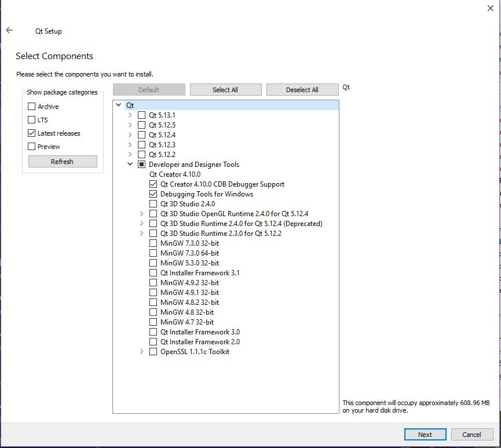The width and height of the screenshot is (501, 448).
Task: Select the Qt 5.13.1 tree row label
Action: tap(162, 115)
